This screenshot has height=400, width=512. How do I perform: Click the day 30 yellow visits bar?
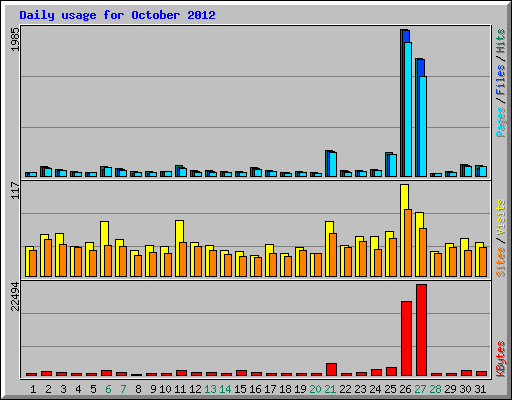464,257
